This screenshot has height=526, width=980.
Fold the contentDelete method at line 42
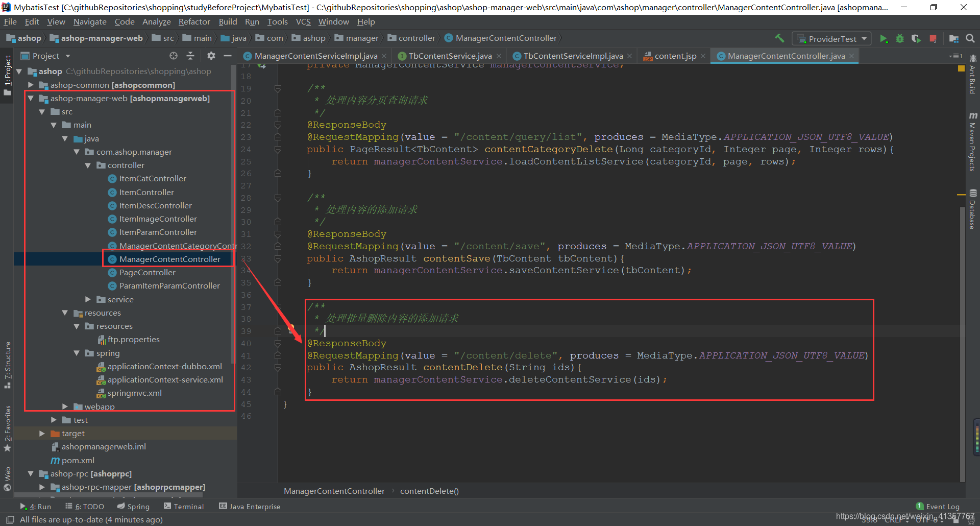pos(278,368)
